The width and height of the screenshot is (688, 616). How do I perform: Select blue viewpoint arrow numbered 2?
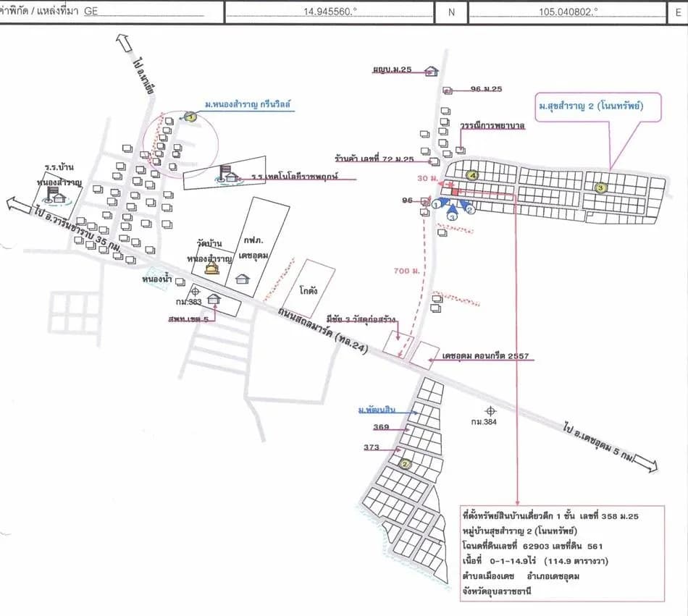(466, 206)
